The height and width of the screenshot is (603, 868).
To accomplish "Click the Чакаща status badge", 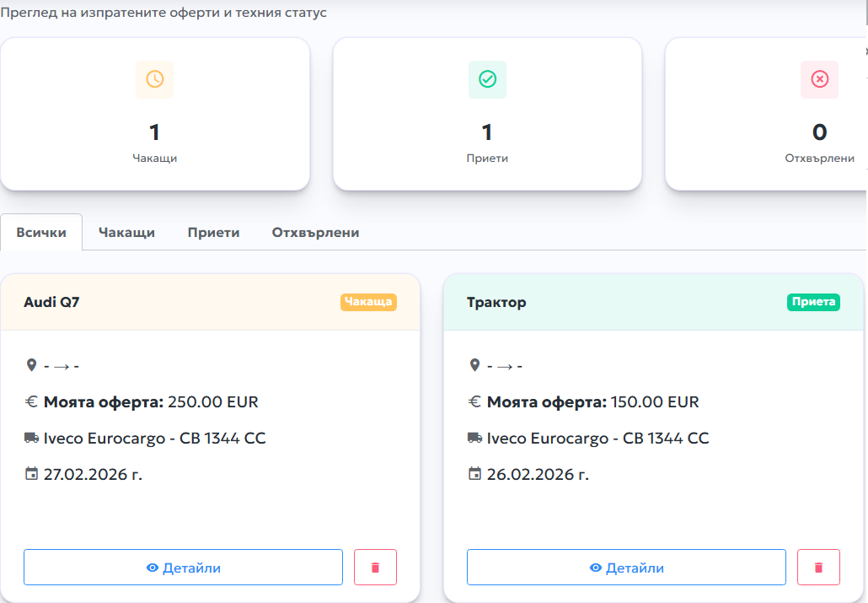I will click(368, 302).
